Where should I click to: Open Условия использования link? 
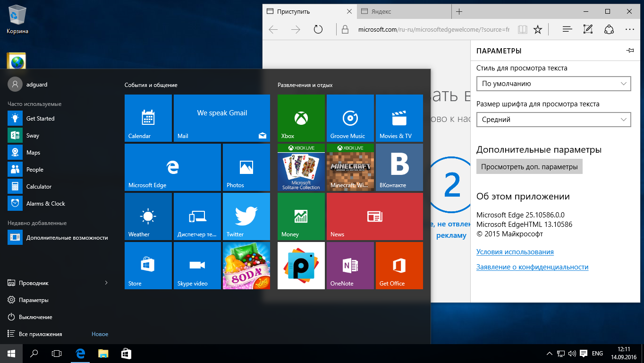(x=515, y=252)
